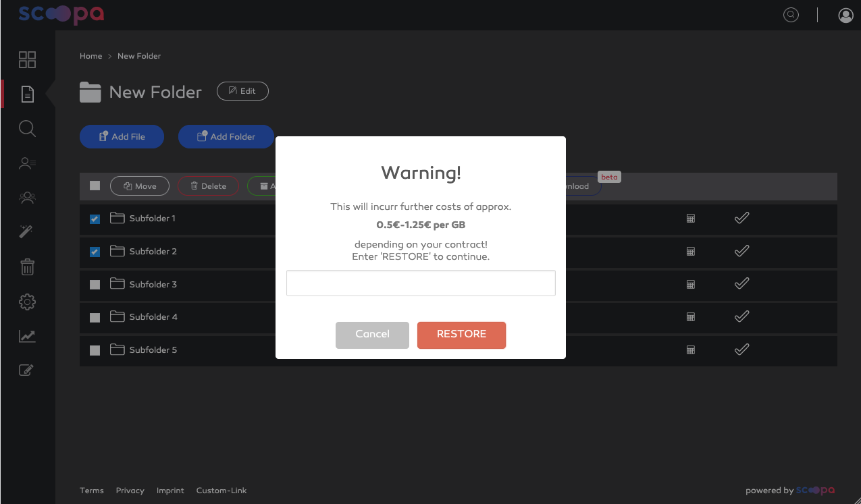Viewport: 861px width, 504px height.
Task: Check the Subfolder 4 checkbox
Action: [x=95, y=317]
